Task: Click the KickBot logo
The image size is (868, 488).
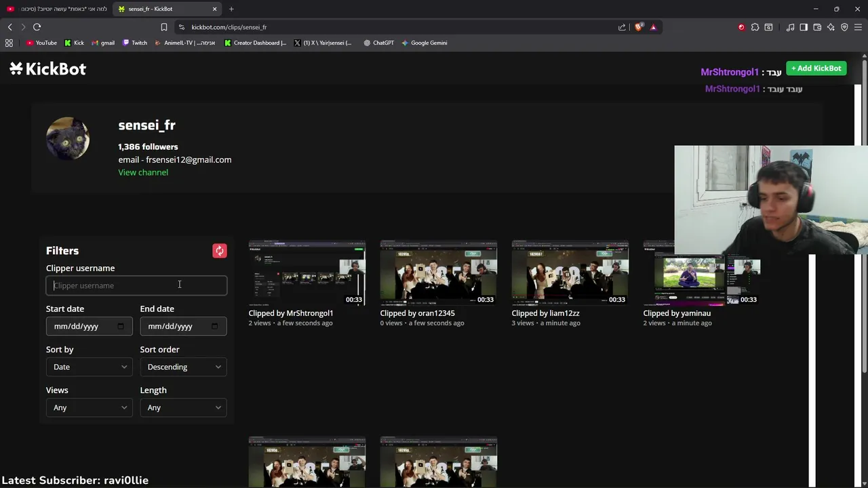Action: [x=47, y=68]
